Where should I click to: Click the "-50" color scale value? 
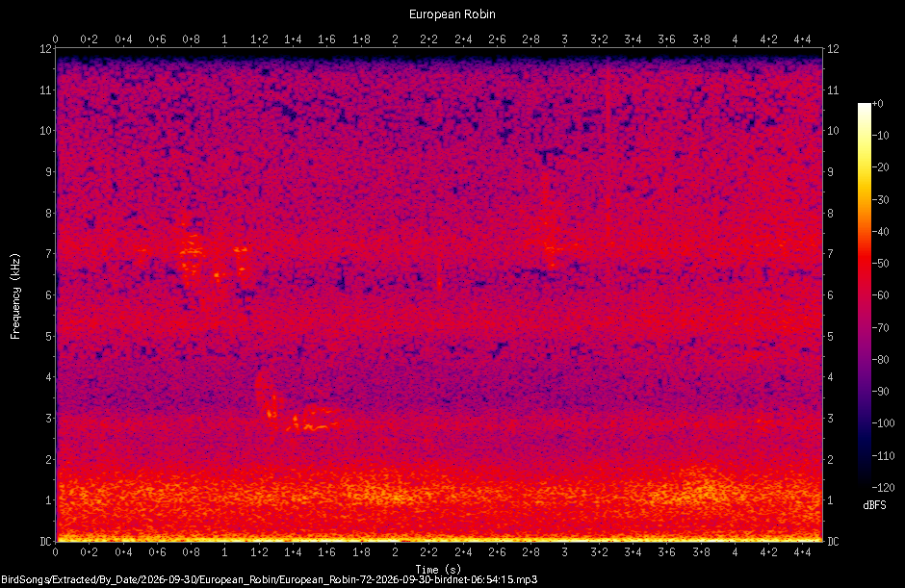880,263
